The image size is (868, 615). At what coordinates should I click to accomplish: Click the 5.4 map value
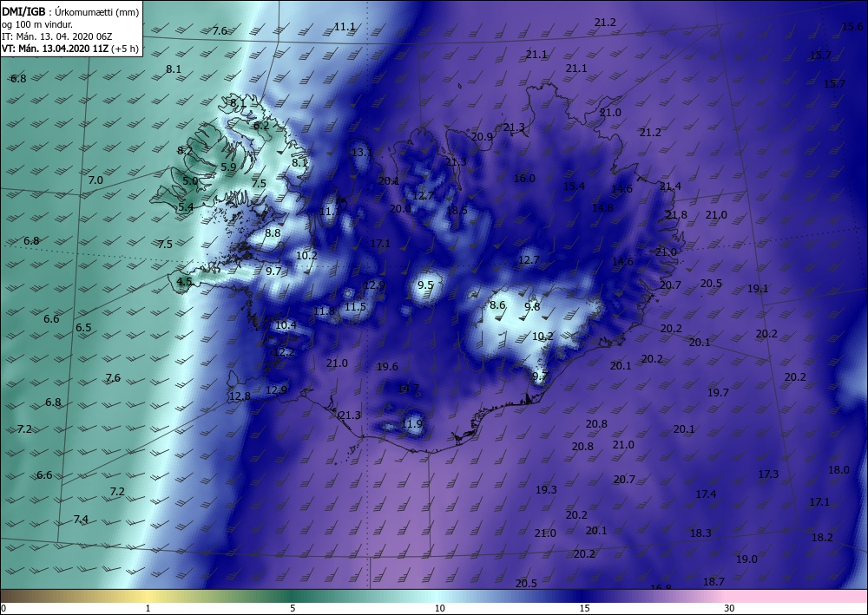[186, 206]
